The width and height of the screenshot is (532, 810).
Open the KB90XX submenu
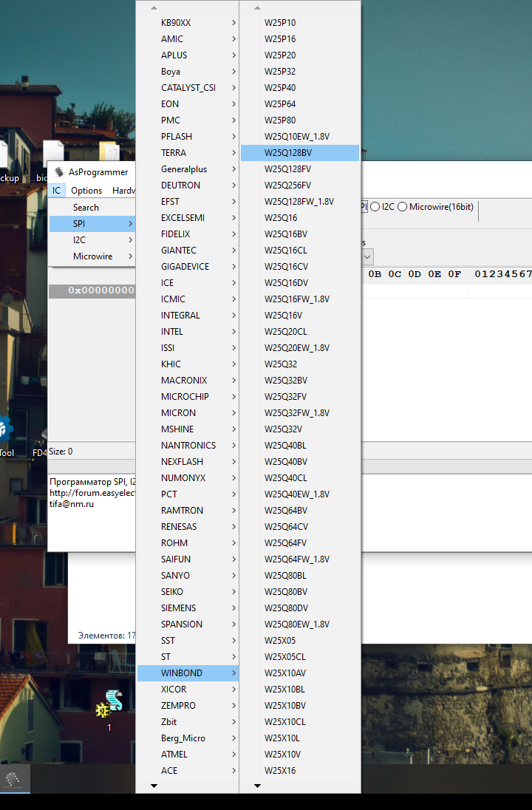point(188,23)
